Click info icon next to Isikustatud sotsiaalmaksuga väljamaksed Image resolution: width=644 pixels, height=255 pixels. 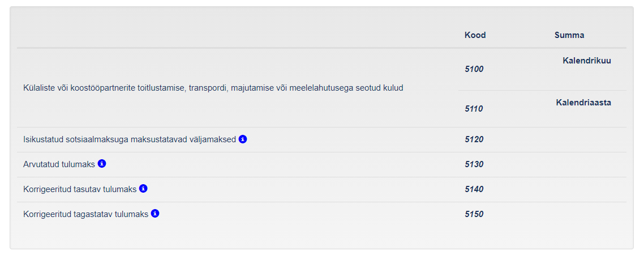tap(243, 139)
